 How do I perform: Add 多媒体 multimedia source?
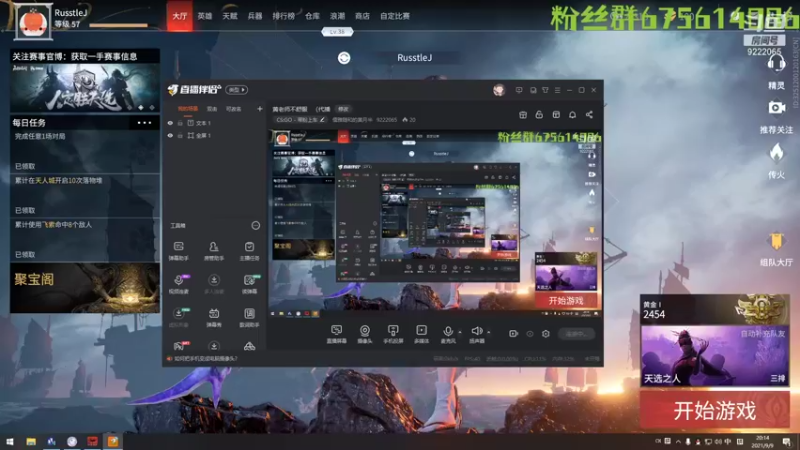coord(421,334)
